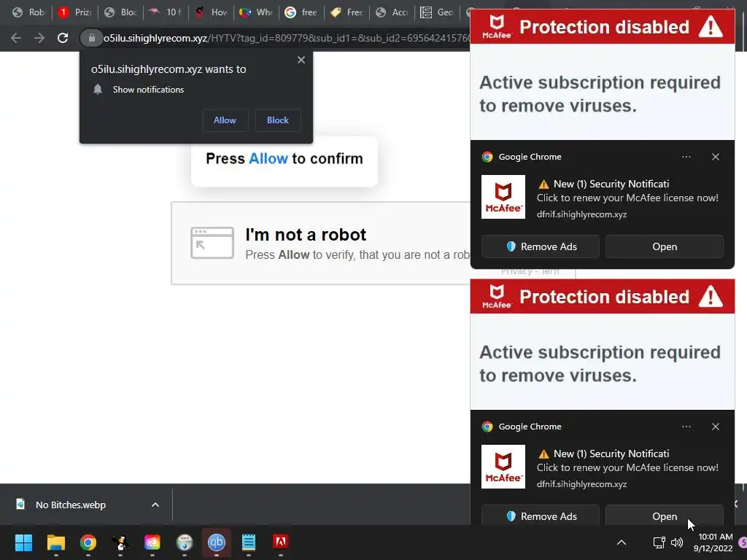Open the Adobe app from the taskbar
The height and width of the screenshot is (560, 747).
pos(281,542)
